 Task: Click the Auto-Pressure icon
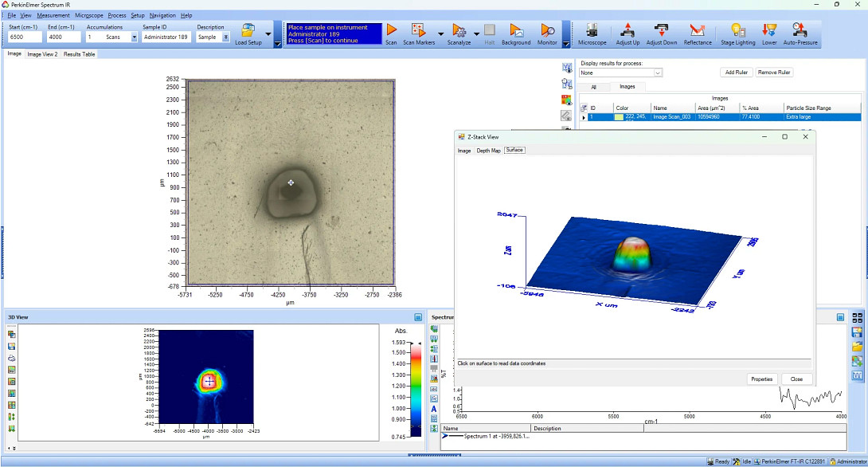pyautogui.click(x=800, y=30)
